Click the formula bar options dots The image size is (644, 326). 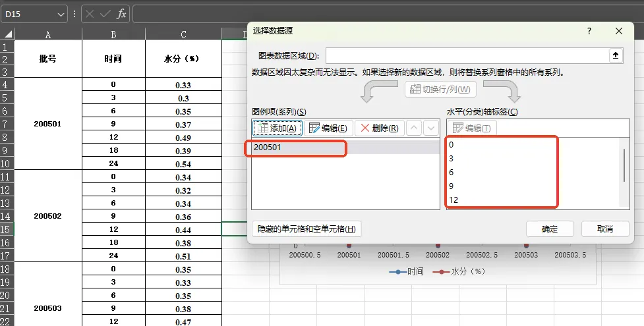click(74, 14)
